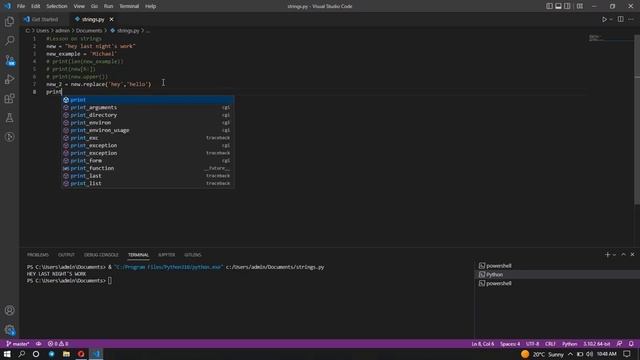This screenshot has width=640, height=360.
Task: Click Ln 8, Col 6 cursor position
Action: (482, 344)
